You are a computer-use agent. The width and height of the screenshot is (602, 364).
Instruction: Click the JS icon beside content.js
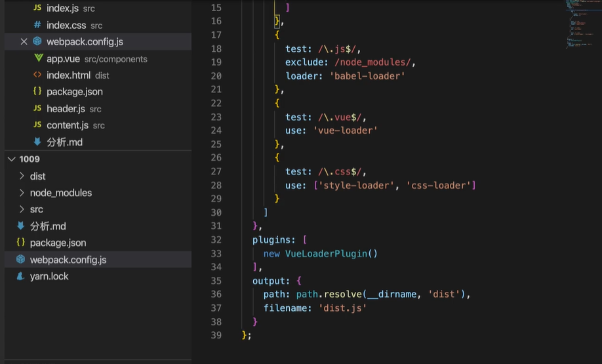[37, 125]
